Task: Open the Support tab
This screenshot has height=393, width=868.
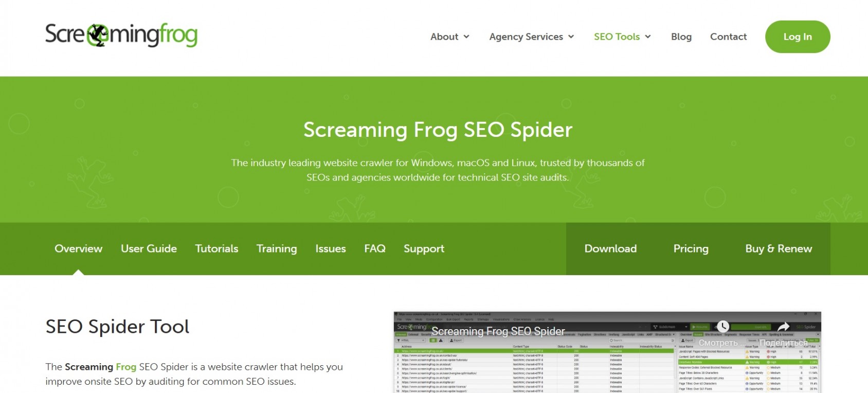Action: 424,248
